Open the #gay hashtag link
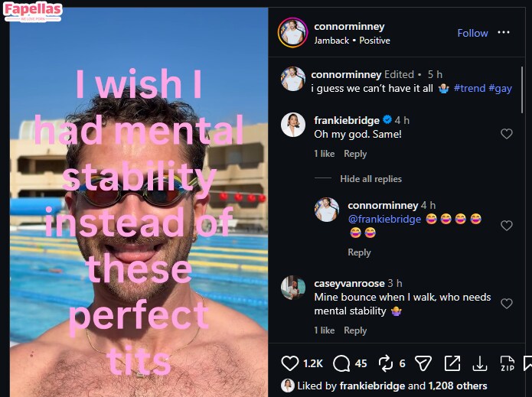The width and height of the screenshot is (532, 397). point(500,89)
